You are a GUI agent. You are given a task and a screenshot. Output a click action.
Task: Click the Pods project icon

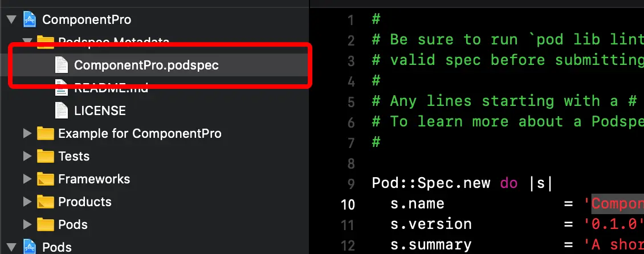coord(30,247)
